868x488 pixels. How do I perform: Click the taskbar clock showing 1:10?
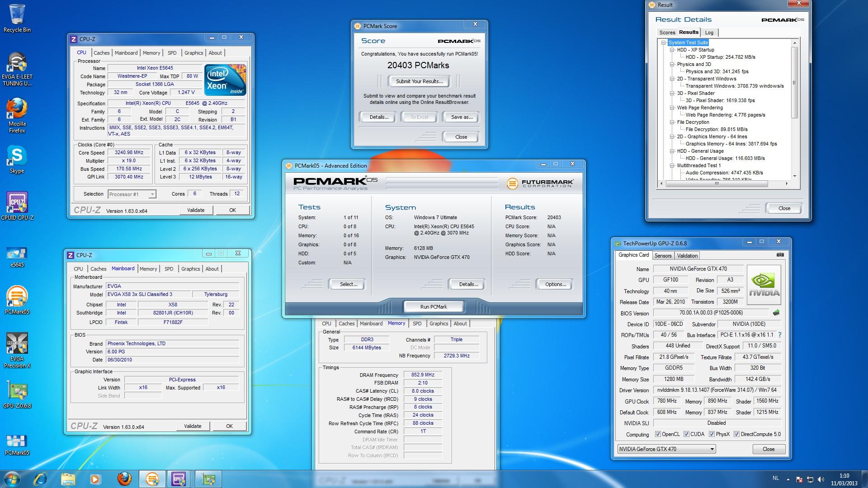pyautogui.click(x=844, y=479)
